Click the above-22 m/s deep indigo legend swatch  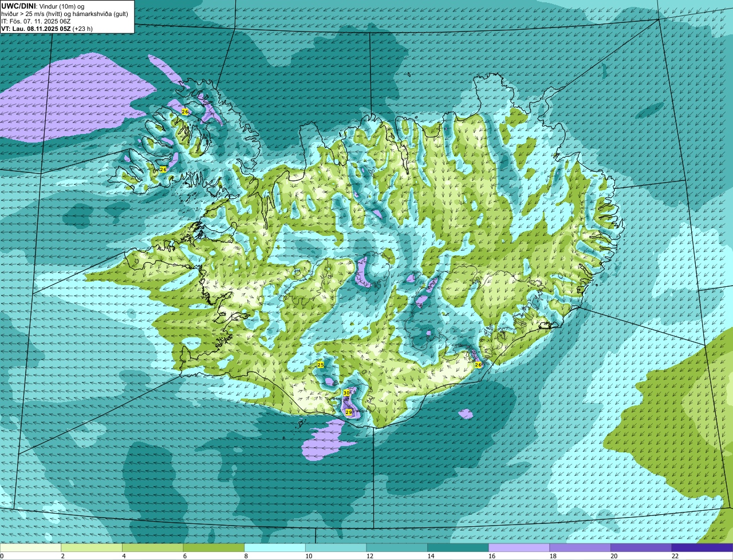[702, 547]
